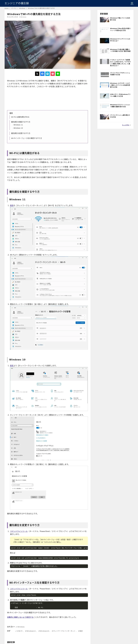Go to site title エンジニアの備忘録
Viewport: 138px width, 644px height.
click(x=17, y=3)
